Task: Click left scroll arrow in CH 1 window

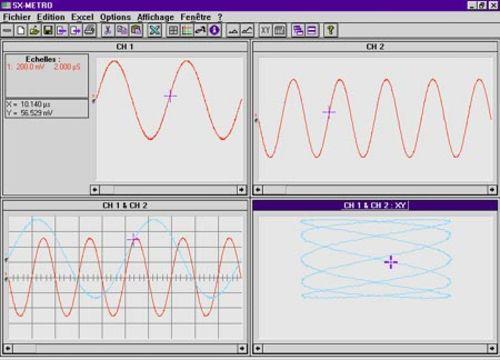Action: (x=95, y=190)
